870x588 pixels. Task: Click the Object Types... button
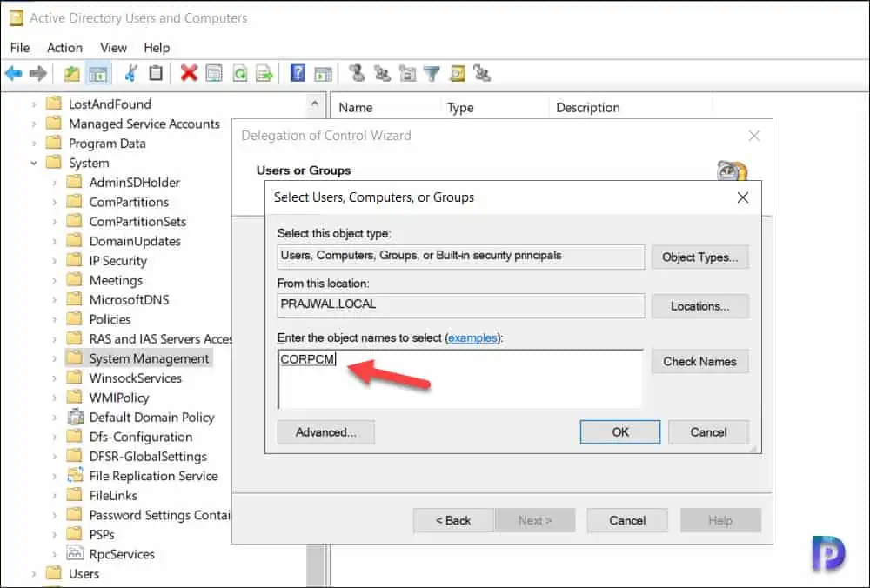point(699,257)
